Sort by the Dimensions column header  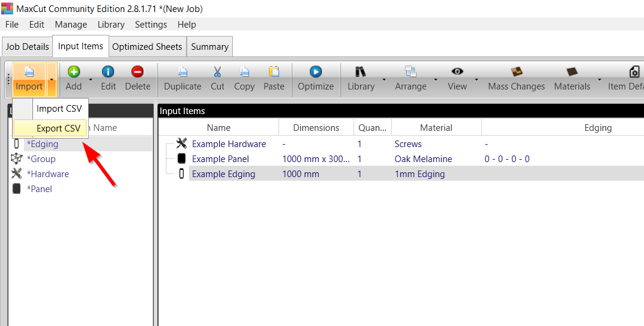pos(316,128)
